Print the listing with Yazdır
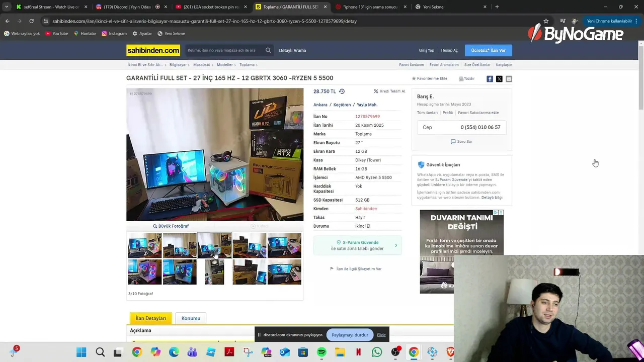Image resolution: width=644 pixels, height=362 pixels. (x=466, y=78)
